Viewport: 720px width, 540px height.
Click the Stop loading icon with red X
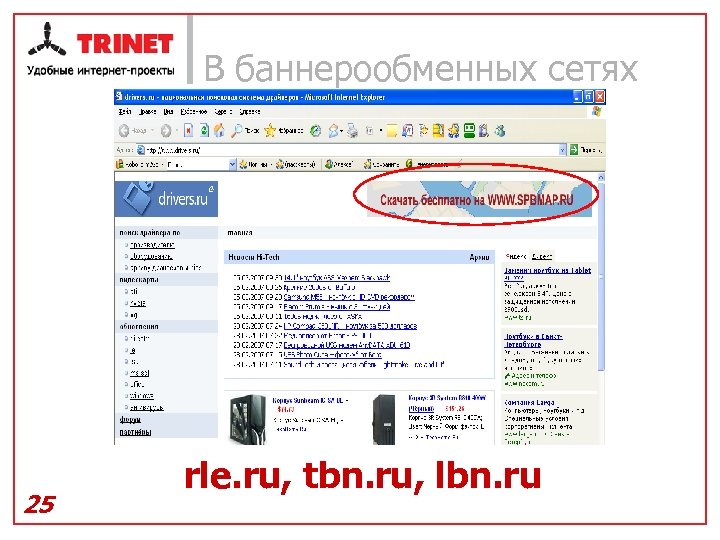188,131
